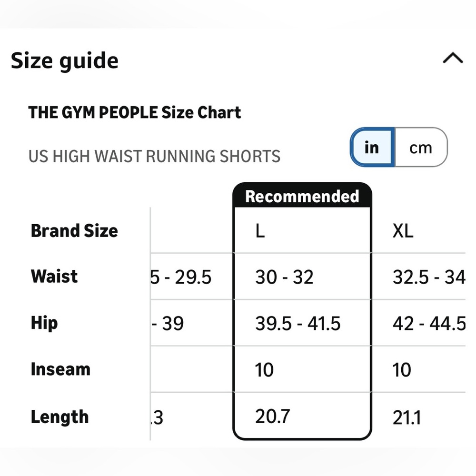
Task: Click the Size guide heading
Action: tap(64, 61)
